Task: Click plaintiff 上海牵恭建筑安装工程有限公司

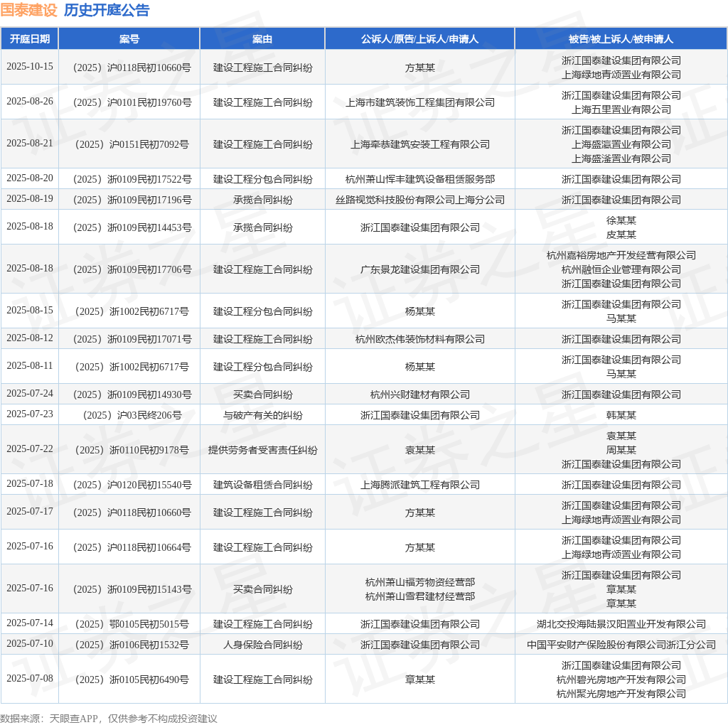Action: click(x=419, y=144)
